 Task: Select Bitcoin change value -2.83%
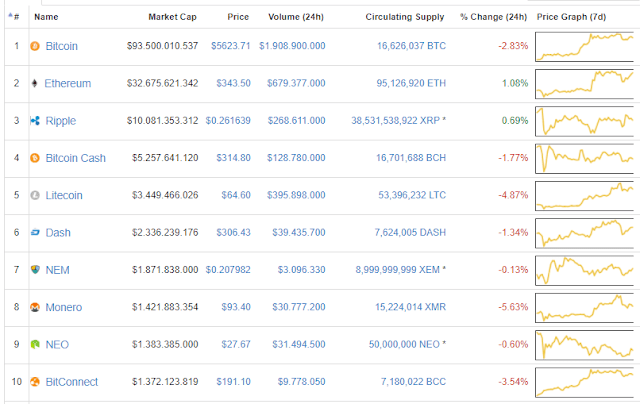pos(513,46)
